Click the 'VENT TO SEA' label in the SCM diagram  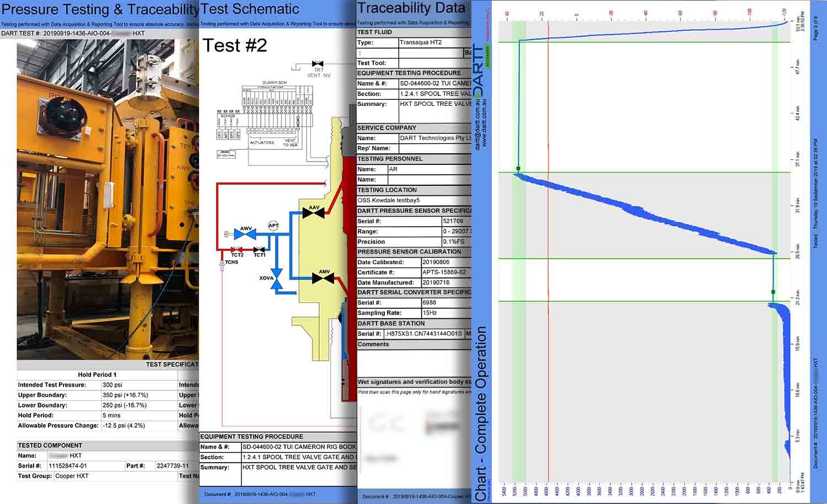point(290,142)
